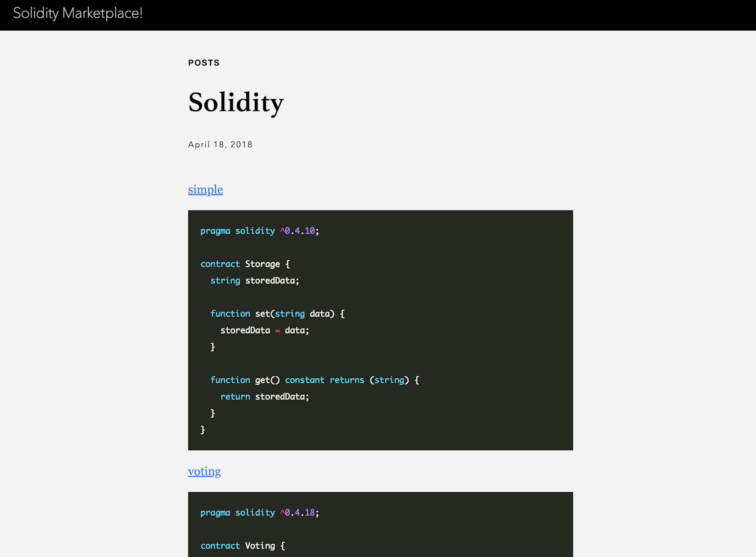The image size is (756, 557).
Task: Click the Solidity post title heading
Action: pyautogui.click(x=236, y=102)
